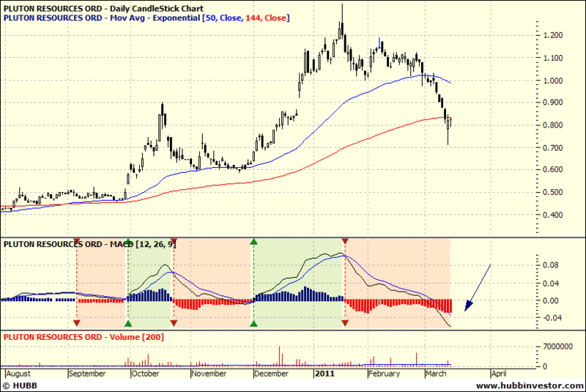This screenshot has width=586, height=392.
Task: Click the 0.400 price axis label
Action: pos(553,215)
